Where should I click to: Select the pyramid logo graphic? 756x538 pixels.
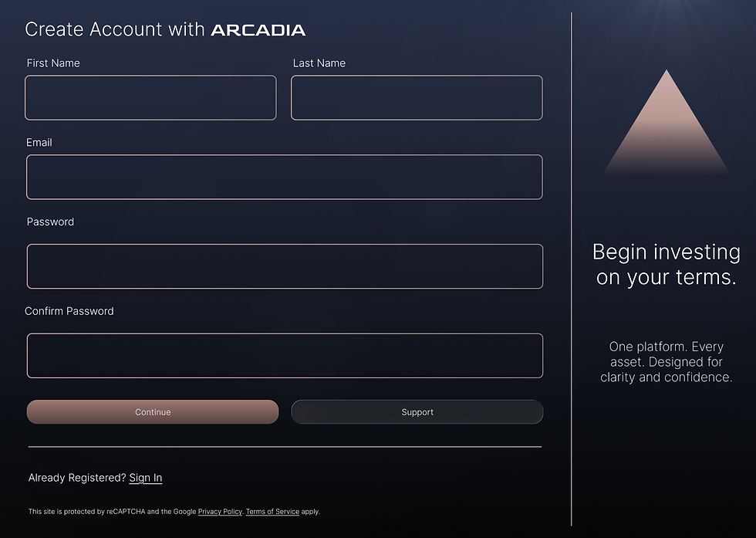click(x=666, y=124)
